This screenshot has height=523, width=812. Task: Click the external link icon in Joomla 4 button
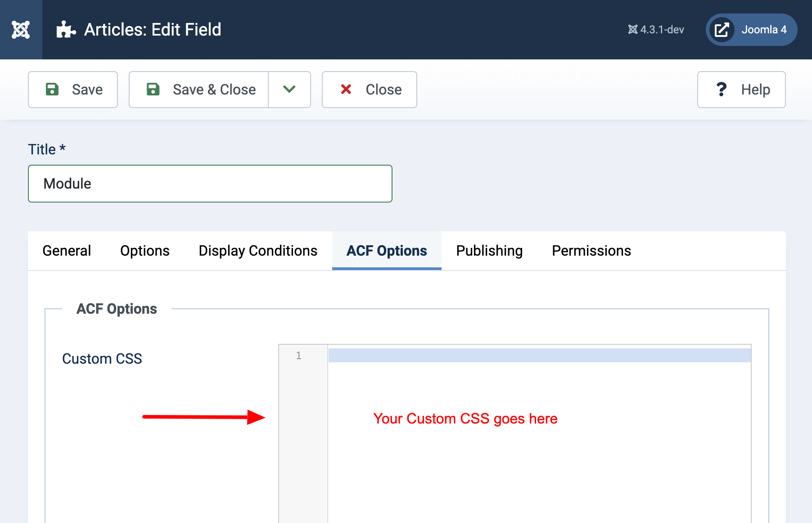click(722, 30)
